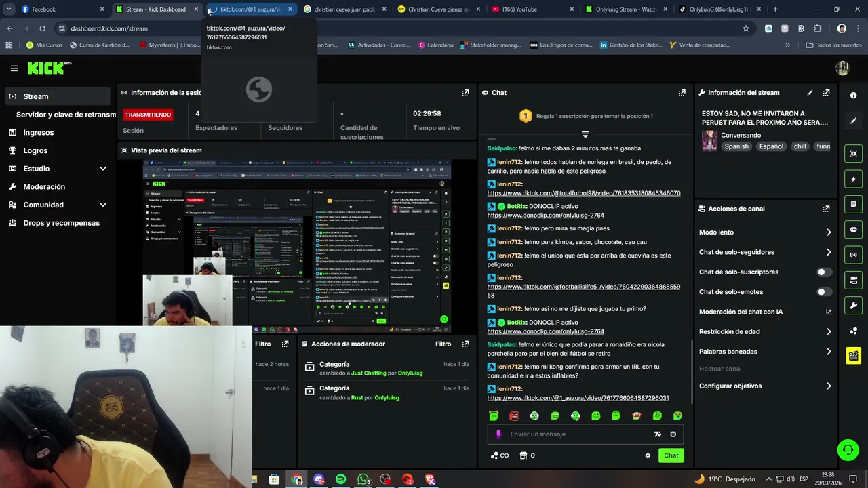
Task: Open Filtro in Acciones de moderador panel
Action: point(443,344)
